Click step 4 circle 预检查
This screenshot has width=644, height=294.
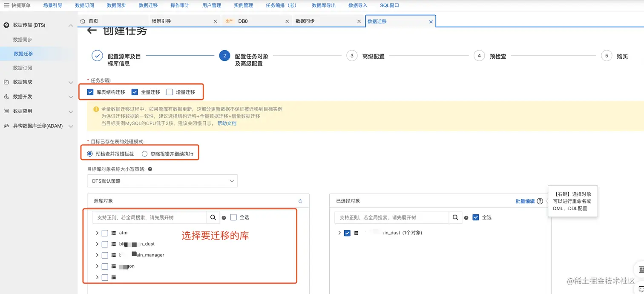tap(479, 56)
